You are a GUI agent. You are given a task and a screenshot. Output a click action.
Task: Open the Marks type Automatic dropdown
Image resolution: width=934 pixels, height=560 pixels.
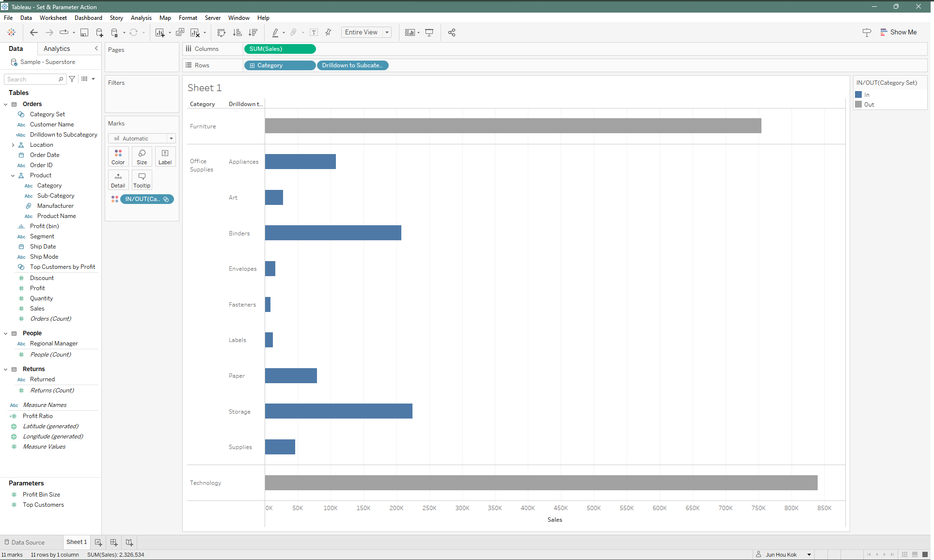142,139
